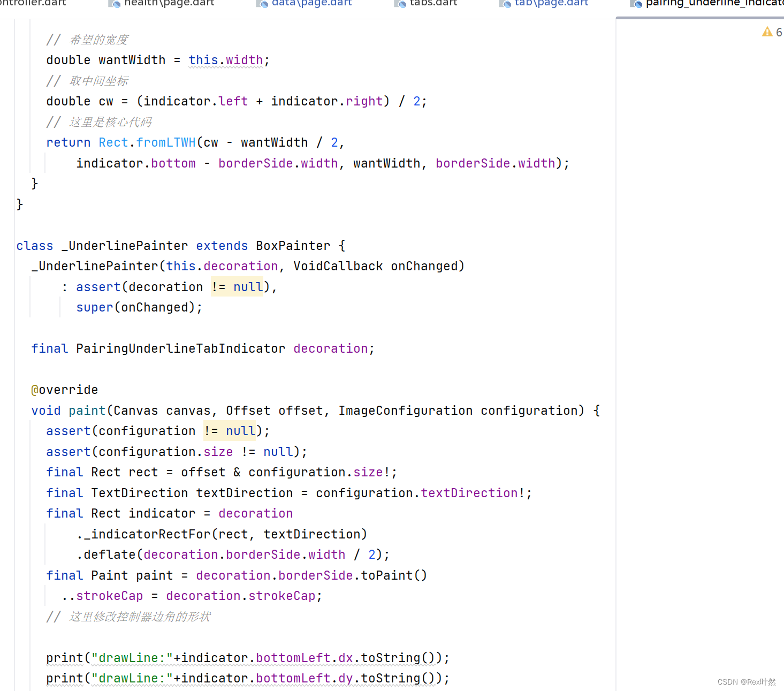
Task: Open the pairing_underline_indicator tab
Action: click(712, 4)
